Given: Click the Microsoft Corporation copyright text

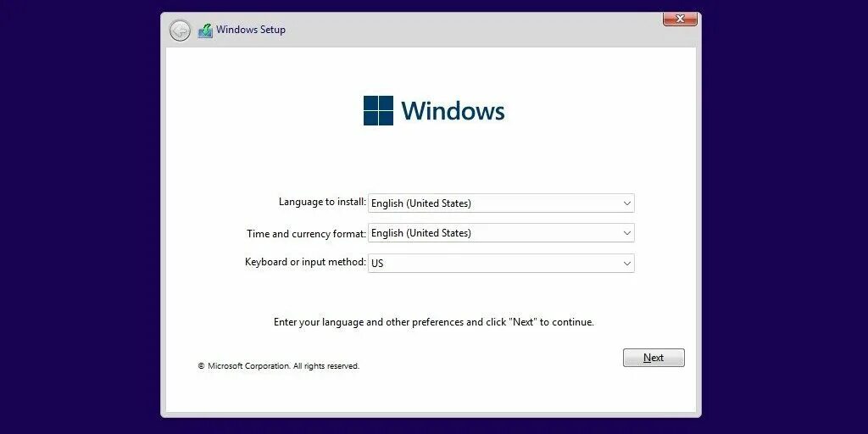Looking at the screenshot, I should [278, 366].
